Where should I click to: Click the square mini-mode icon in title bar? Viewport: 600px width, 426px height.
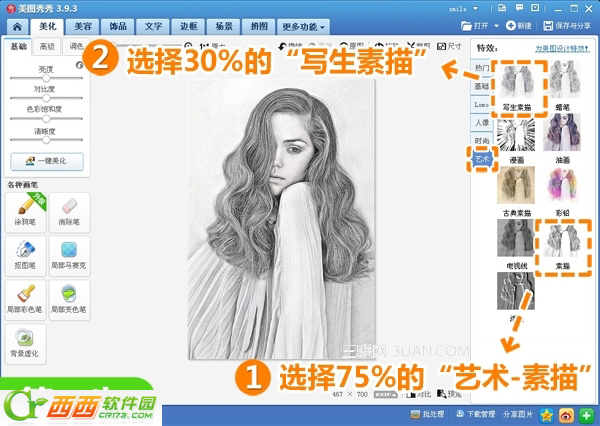tap(535, 8)
